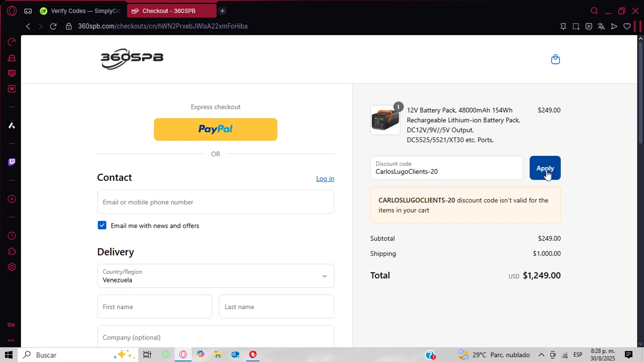644x362 pixels.
Task: Reload the checkout page
Action: (x=53, y=26)
